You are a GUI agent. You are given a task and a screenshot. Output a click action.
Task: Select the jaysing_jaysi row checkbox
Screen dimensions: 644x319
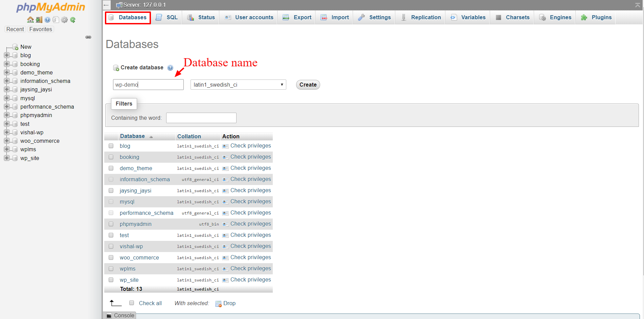pyautogui.click(x=111, y=190)
